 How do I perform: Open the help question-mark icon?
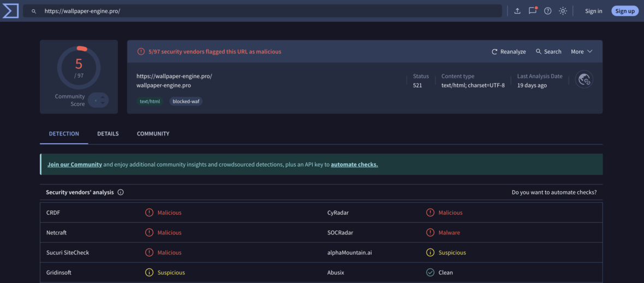click(x=547, y=11)
